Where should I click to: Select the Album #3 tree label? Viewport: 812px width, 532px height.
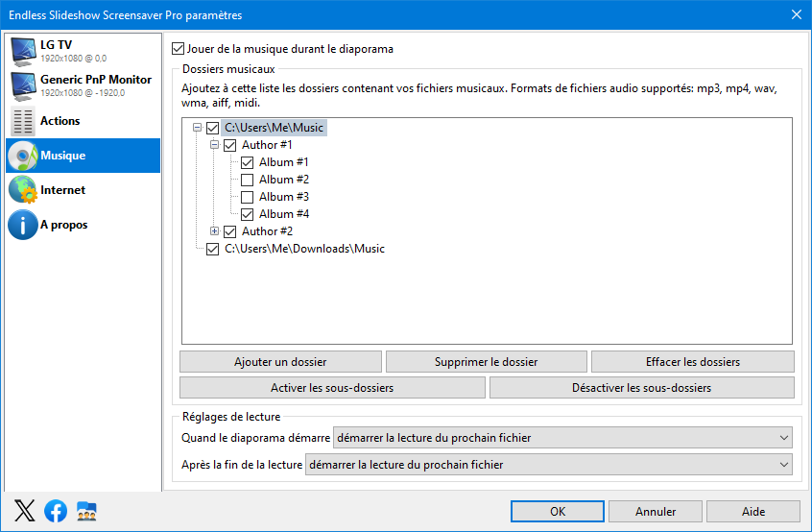pos(284,196)
